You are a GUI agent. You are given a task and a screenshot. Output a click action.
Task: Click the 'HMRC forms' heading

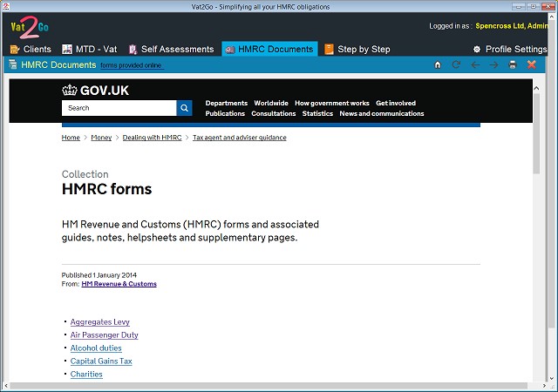[106, 189]
